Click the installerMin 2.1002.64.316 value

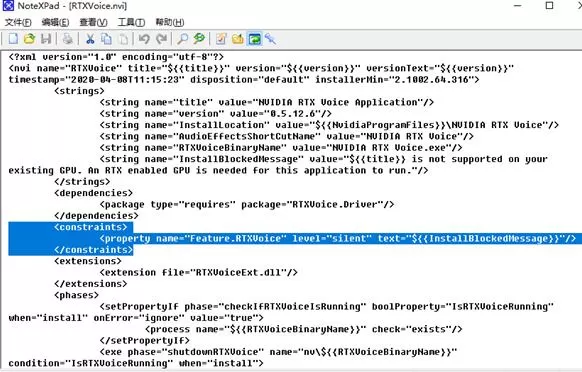(x=432, y=79)
